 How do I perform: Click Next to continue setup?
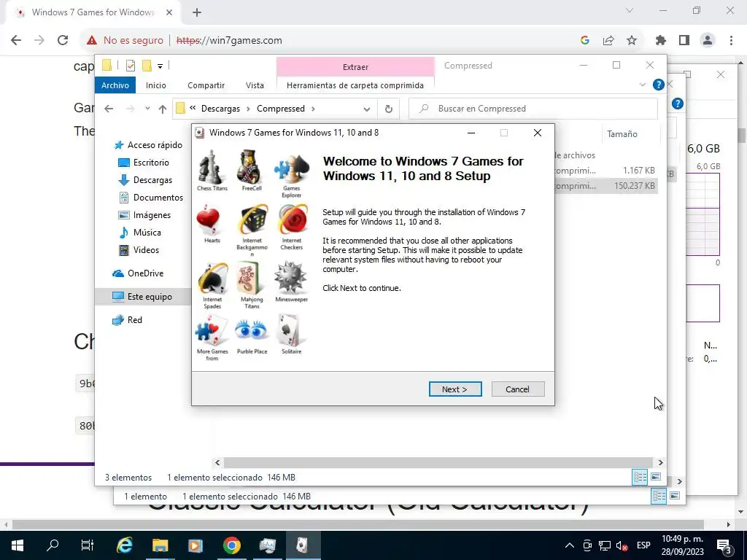click(x=455, y=389)
